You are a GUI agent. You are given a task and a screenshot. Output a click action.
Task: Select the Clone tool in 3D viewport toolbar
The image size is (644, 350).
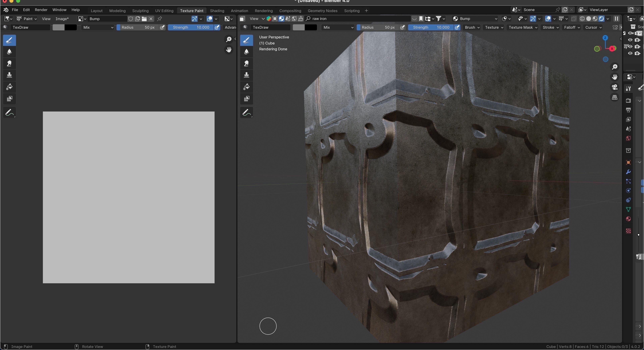247,75
